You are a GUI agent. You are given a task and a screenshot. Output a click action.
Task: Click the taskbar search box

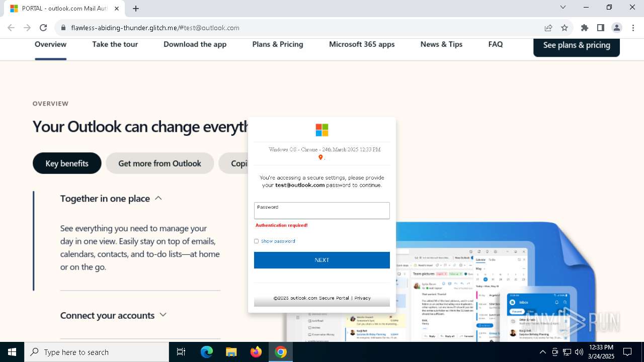97,352
